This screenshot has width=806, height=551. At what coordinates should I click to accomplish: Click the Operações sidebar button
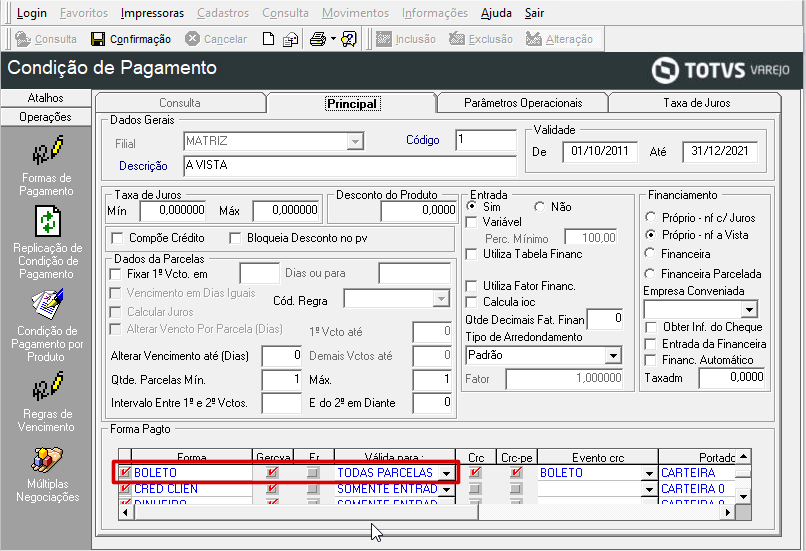pyautogui.click(x=46, y=117)
